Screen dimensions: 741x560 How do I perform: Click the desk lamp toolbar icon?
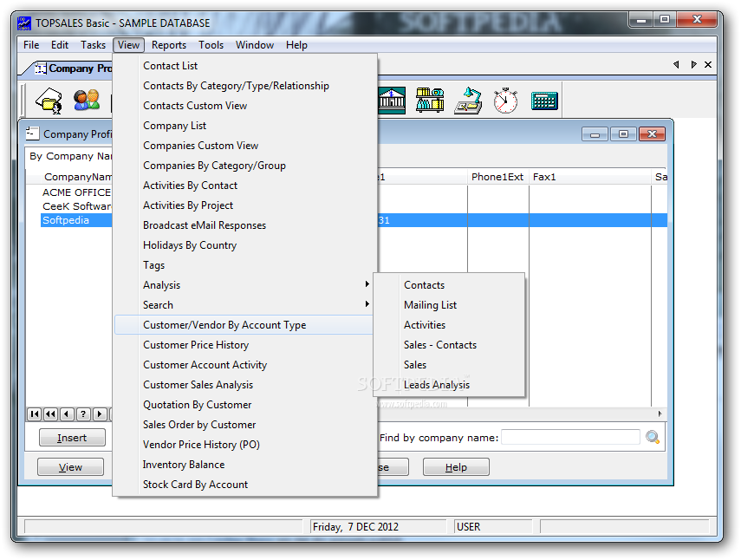[x=468, y=101]
